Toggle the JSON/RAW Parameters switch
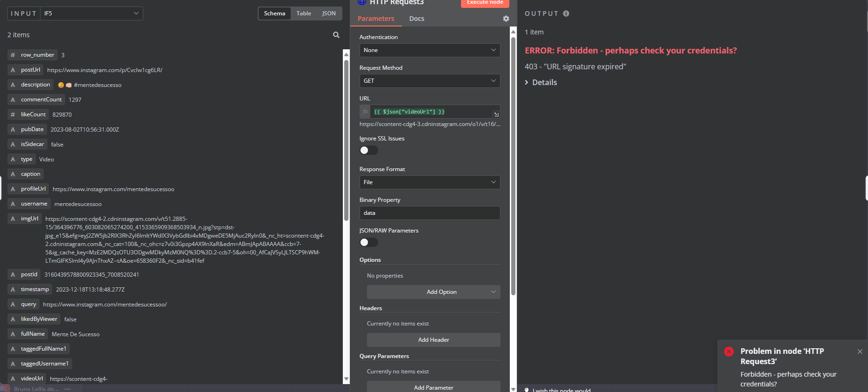 pyautogui.click(x=368, y=242)
